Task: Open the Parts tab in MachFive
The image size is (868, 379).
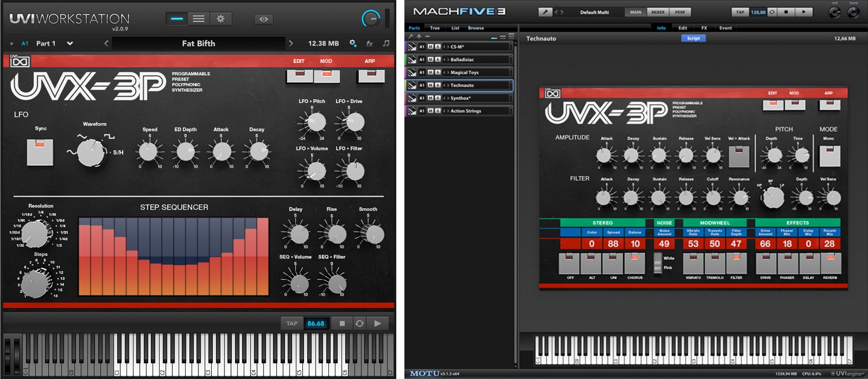Action: click(x=414, y=28)
